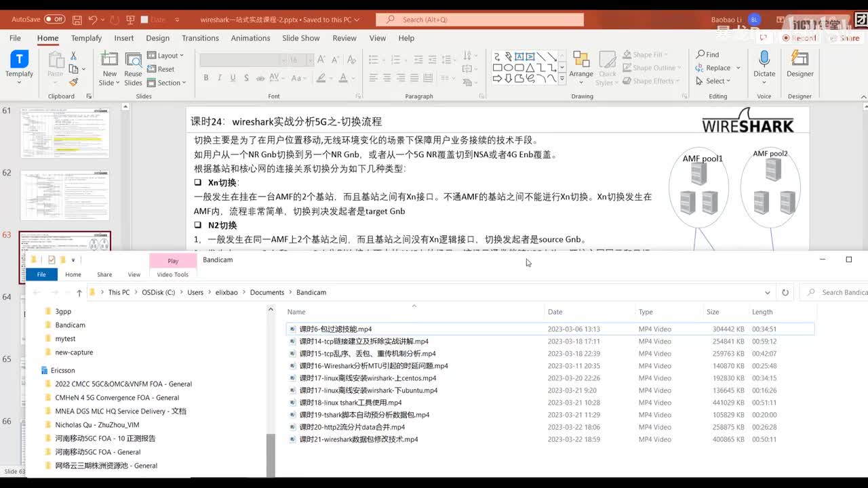Open the Video Tools tab in Explorer
This screenshot has height=488, width=868.
tap(173, 274)
